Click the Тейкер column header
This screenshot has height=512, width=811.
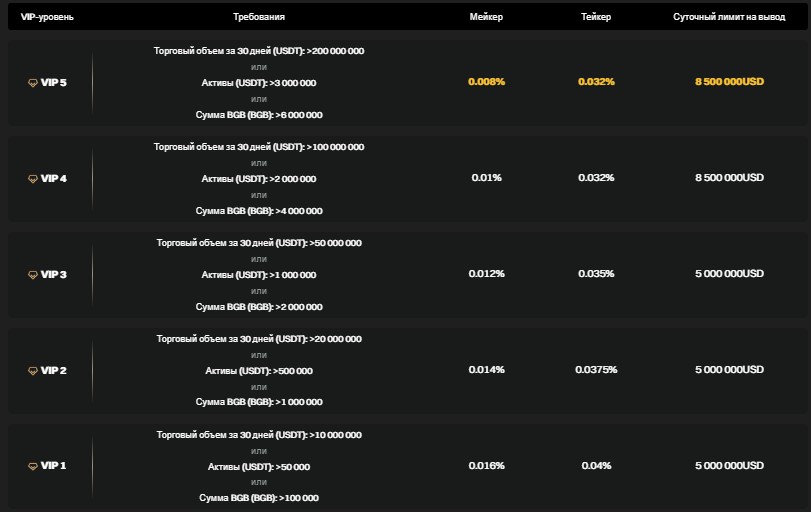596,17
